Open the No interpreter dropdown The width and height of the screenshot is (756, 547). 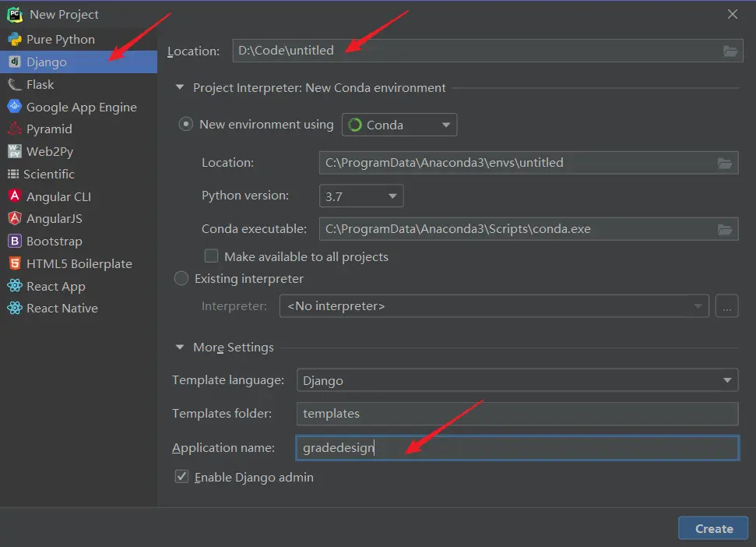click(x=494, y=306)
